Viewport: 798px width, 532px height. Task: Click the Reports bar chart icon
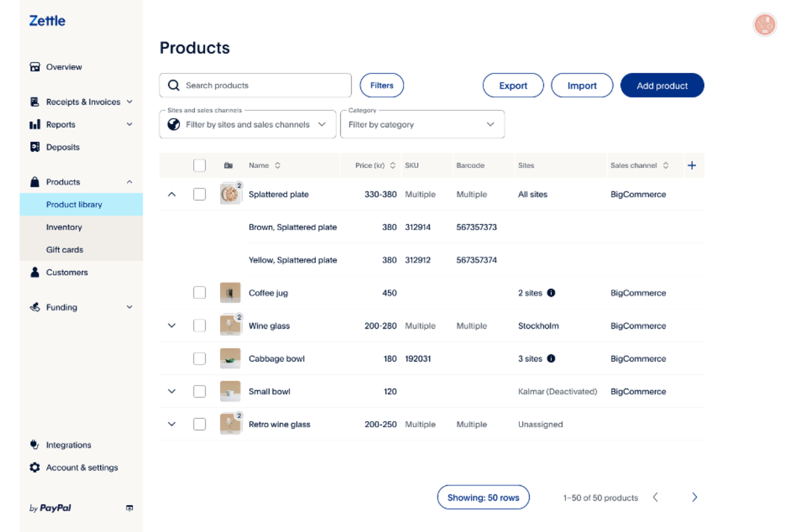coord(35,124)
